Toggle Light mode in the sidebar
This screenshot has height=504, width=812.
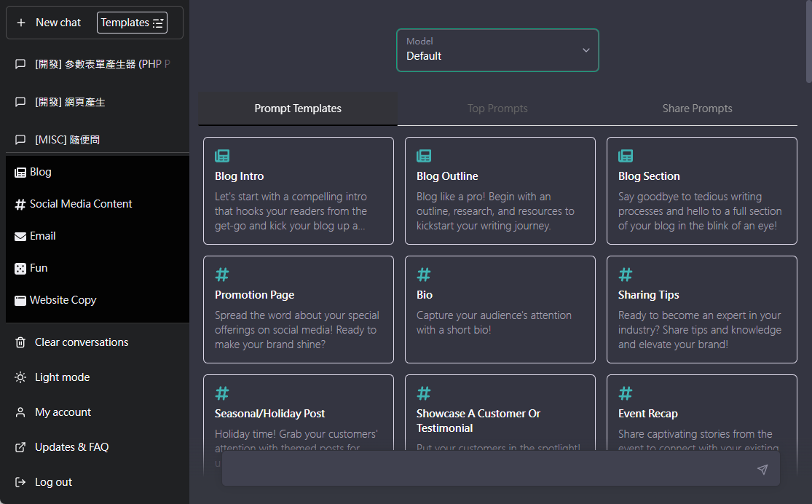click(62, 377)
